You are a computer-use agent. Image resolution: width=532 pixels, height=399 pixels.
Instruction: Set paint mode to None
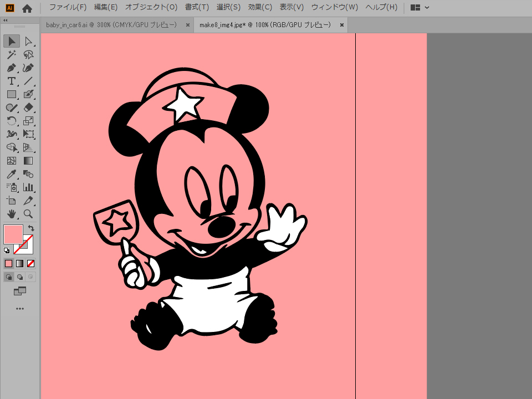pyautogui.click(x=31, y=263)
